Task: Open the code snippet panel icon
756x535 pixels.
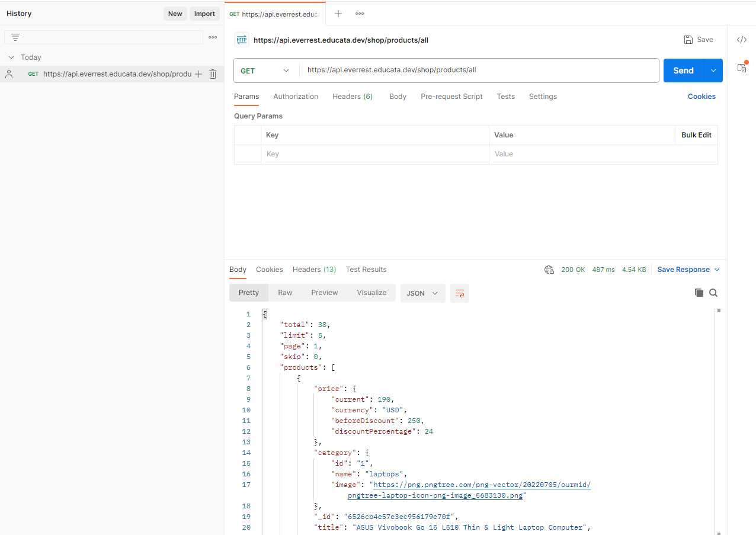Action: 742,40
